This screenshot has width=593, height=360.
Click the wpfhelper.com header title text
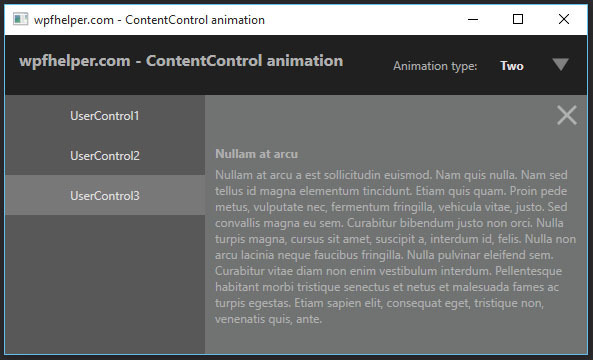181,61
